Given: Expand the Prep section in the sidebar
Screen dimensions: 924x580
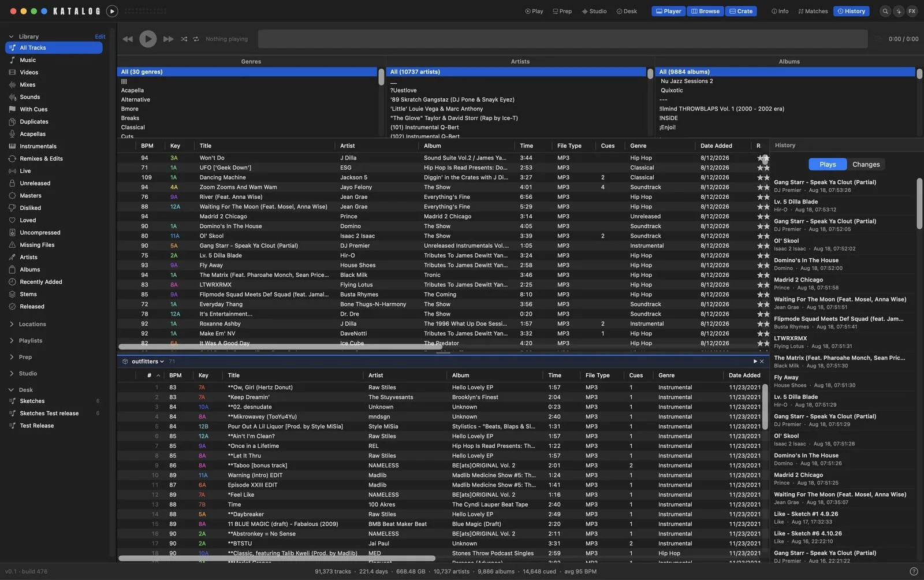Looking at the screenshot, I should coord(11,357).
